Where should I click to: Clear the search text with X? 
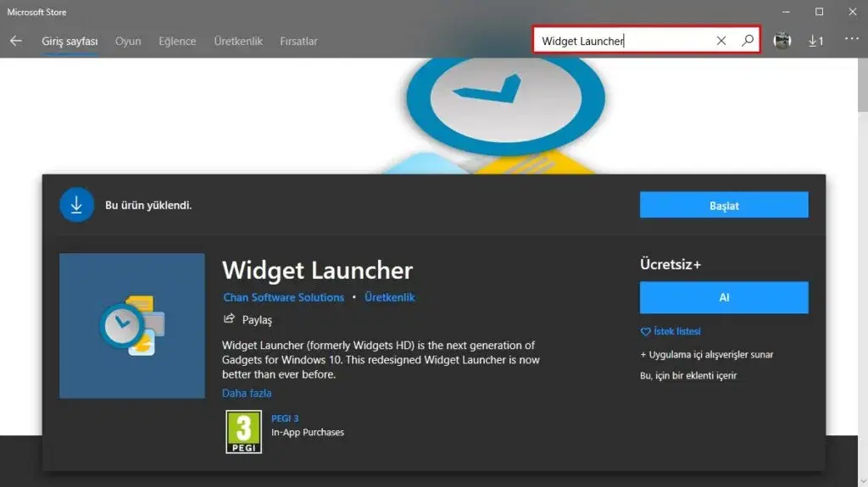(x=721, y=41)
